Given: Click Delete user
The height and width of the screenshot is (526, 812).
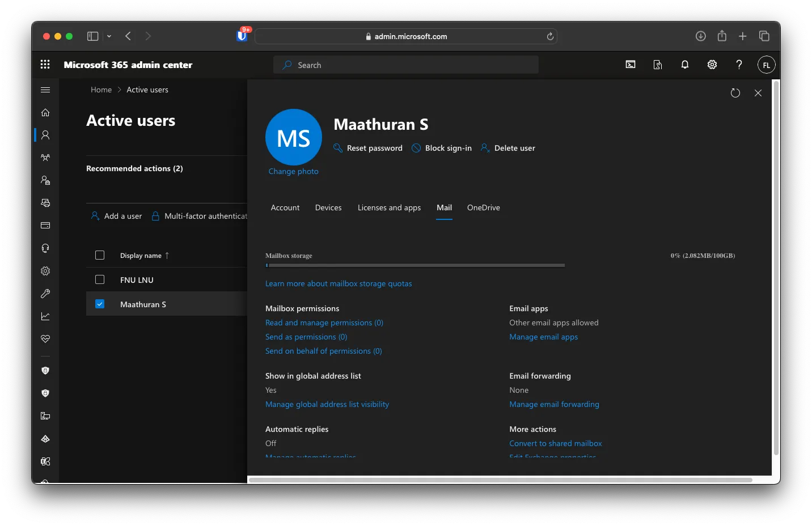Looking at the screenshot, I should tap(508, 148).
